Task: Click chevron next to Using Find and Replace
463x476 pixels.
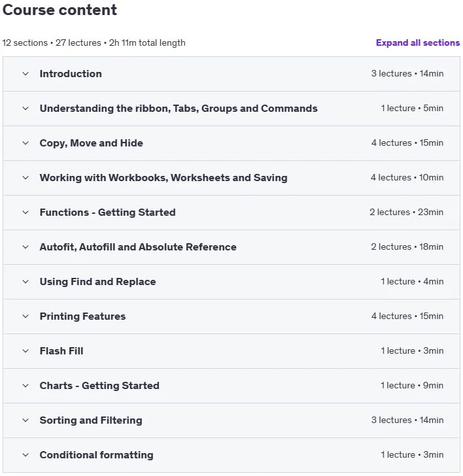Action: [26, 282]
